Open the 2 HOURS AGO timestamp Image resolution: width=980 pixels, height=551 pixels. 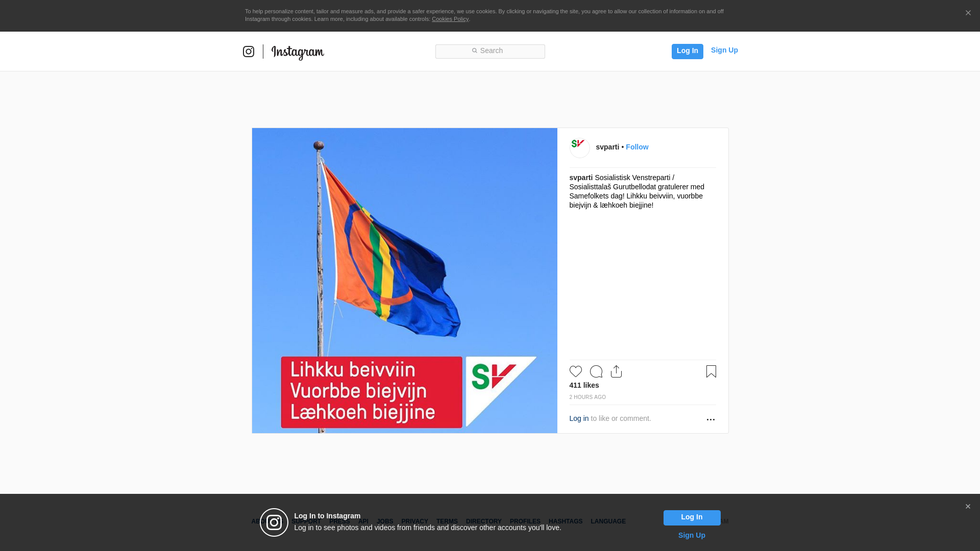point(587,397)
